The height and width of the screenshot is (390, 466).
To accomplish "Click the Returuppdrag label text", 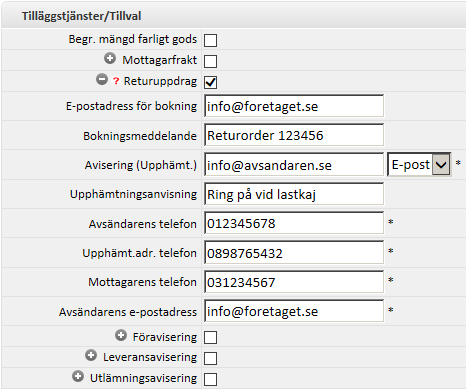I will pyautogui.click(x=160, y=81).
